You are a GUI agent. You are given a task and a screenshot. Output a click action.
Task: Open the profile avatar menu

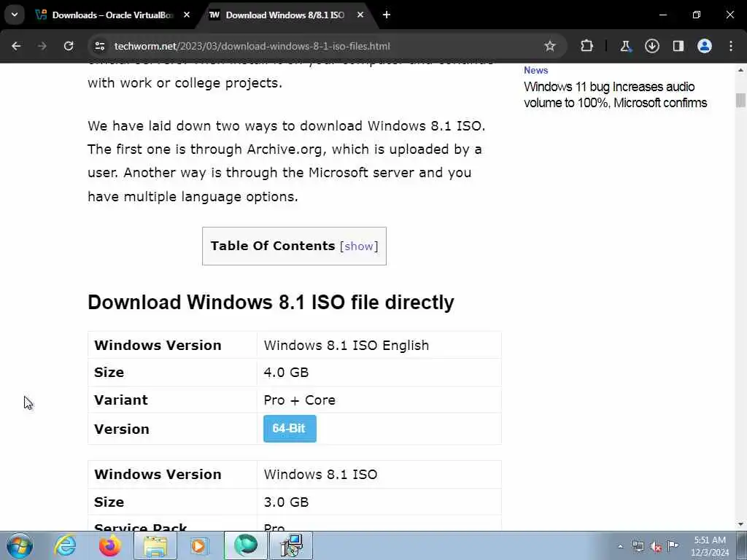point(705,46)
